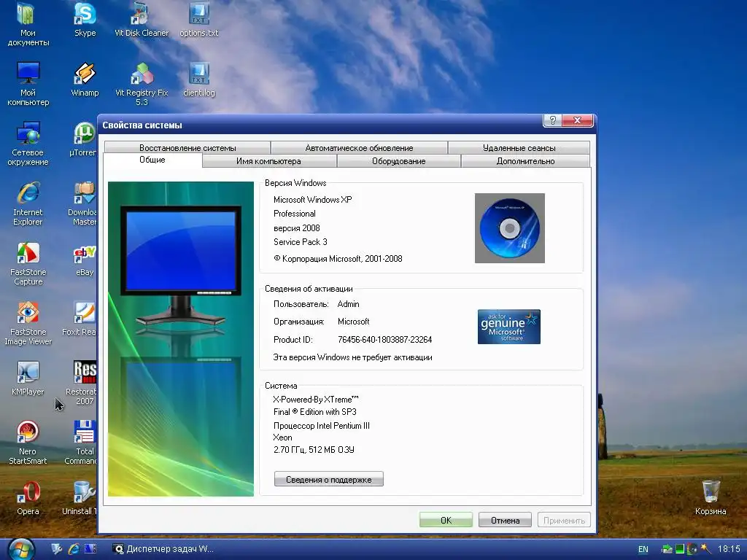The height and width of the screenshot is (560, 747).
Task: Switch to the Оборудование tab
Action: (x=399, y=161)
